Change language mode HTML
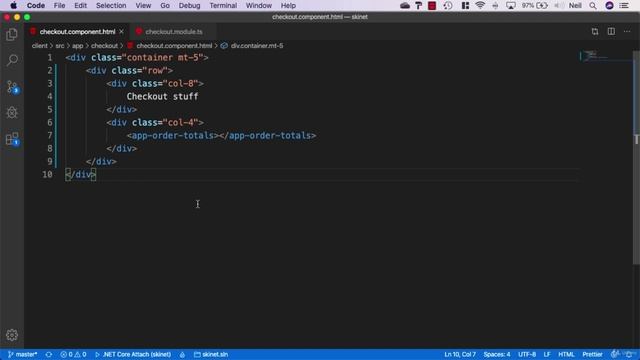Image resolution: width=640 pixels, height=360 pixels. (x=566, y=354)
